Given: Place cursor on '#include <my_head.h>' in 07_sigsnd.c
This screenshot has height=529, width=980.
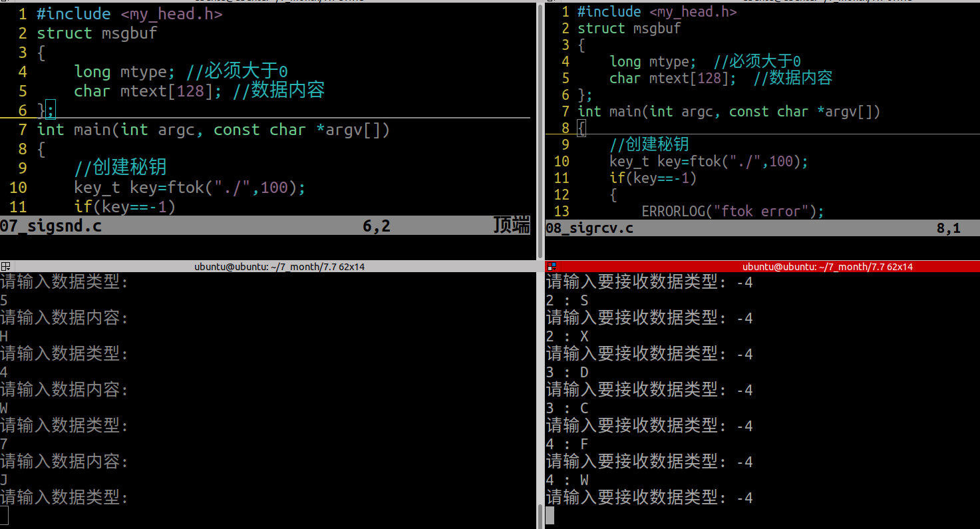Looking at the screenshot, I should pos(130,14).
